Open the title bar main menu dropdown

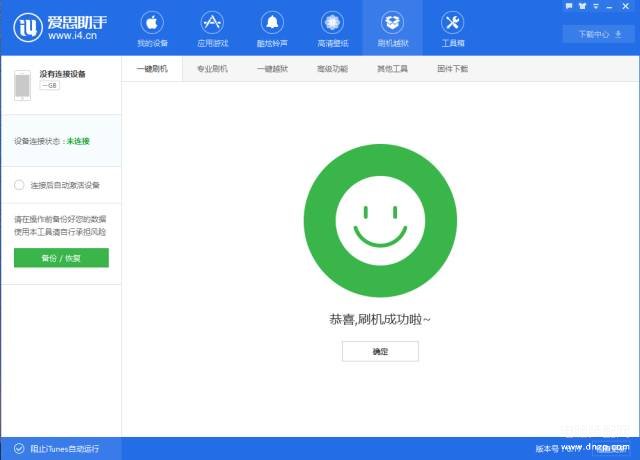[596, 6]
